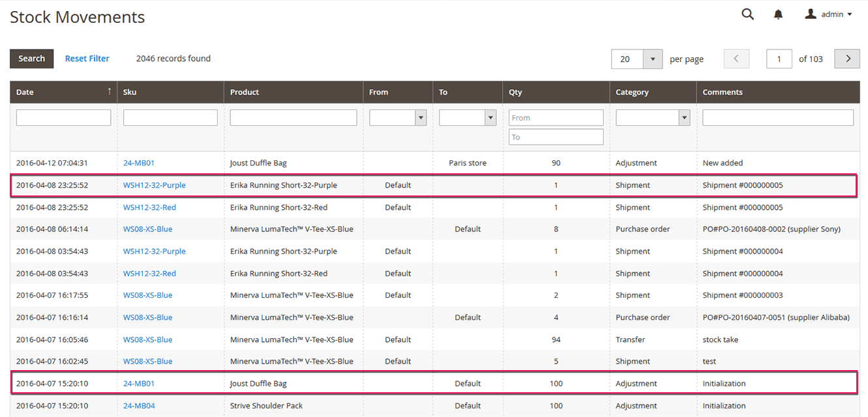Click the Comments filter input
This screenshot has width=868, height=417.
pos(778,117)
